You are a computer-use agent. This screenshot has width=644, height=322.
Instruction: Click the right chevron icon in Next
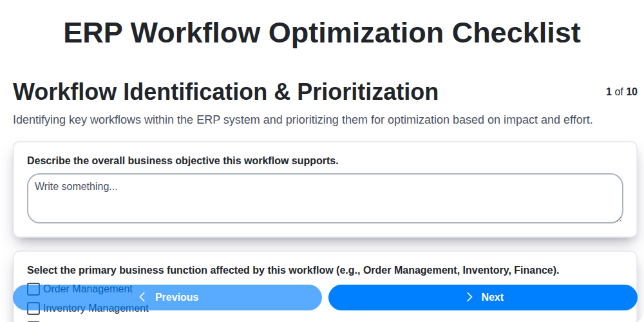tap(469, 297)
